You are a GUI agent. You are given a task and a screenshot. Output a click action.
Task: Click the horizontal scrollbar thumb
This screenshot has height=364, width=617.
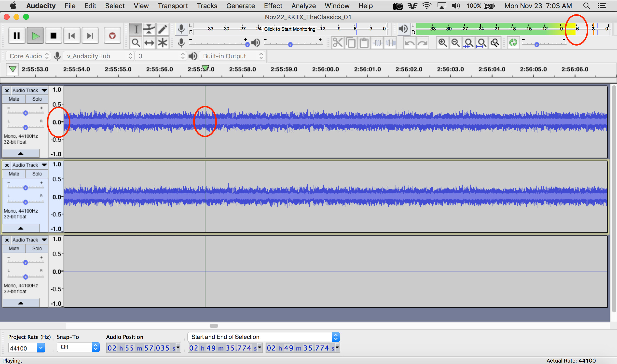coord(214,326)
